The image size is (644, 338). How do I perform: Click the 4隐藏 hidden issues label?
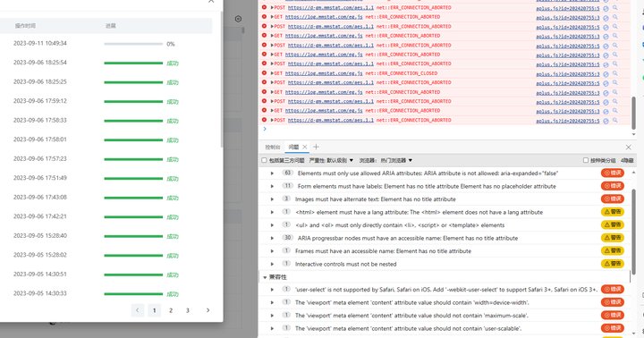pos(627,160)
